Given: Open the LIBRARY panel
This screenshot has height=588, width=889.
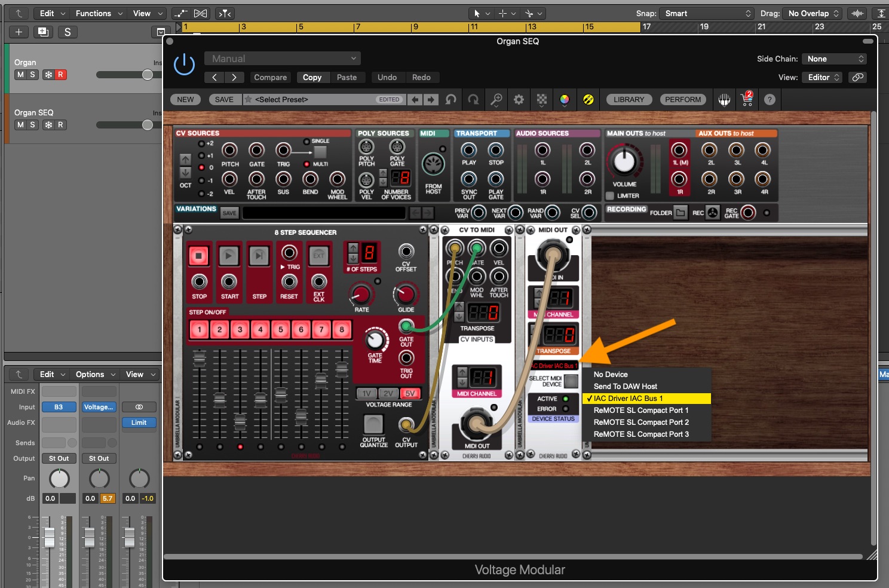Looking at the screenshot, I should (629, 100).
